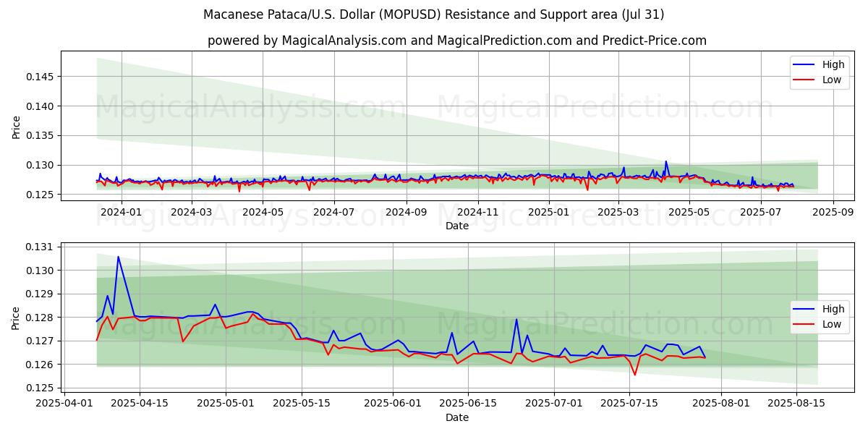868x434 pixels.
Task: Click the 2025-08-15 date tick
Action: (796, 404)
